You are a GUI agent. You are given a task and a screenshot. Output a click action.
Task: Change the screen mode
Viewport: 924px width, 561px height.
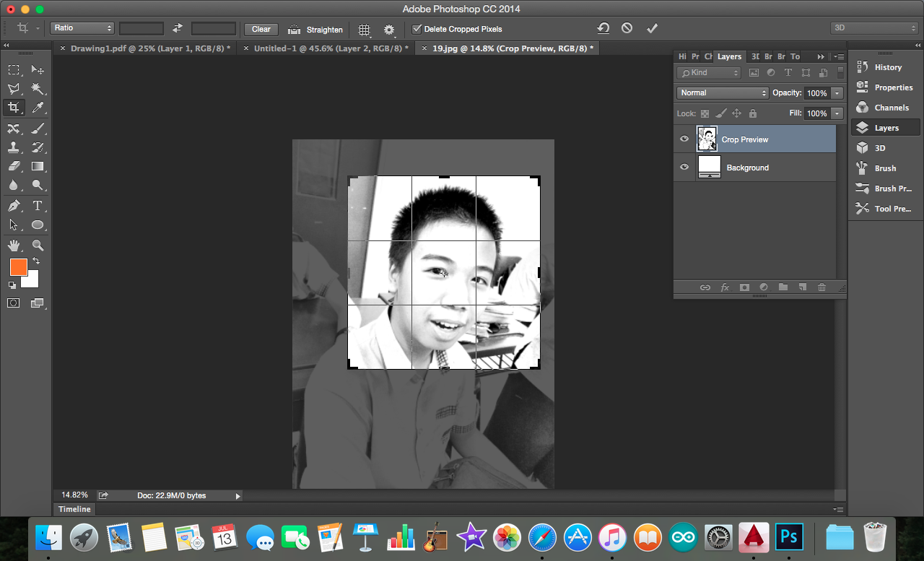tap(38, 303)
